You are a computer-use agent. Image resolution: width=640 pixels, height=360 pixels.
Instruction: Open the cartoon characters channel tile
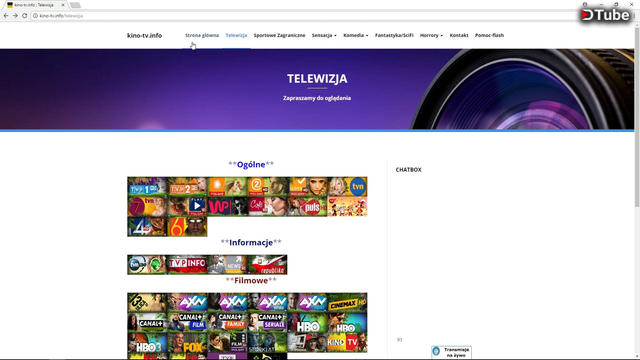tap(347, 207)
